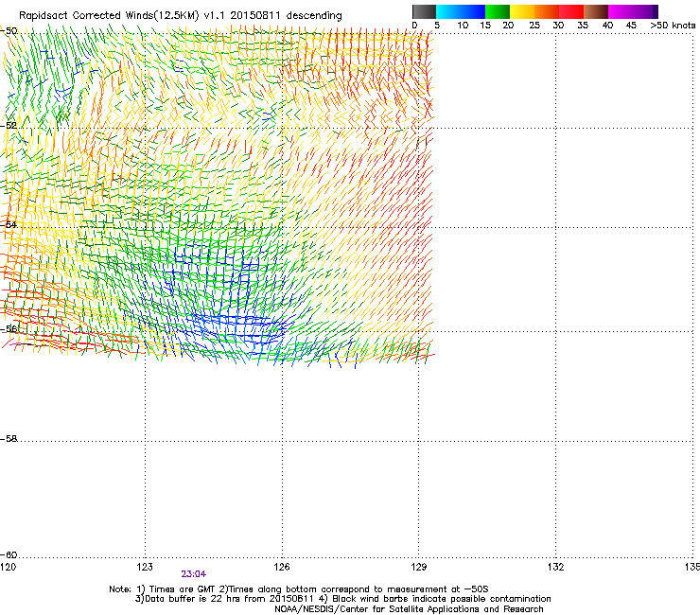
Task: Select the blue 5-15 knots legend band
Action: pos(461,11)
